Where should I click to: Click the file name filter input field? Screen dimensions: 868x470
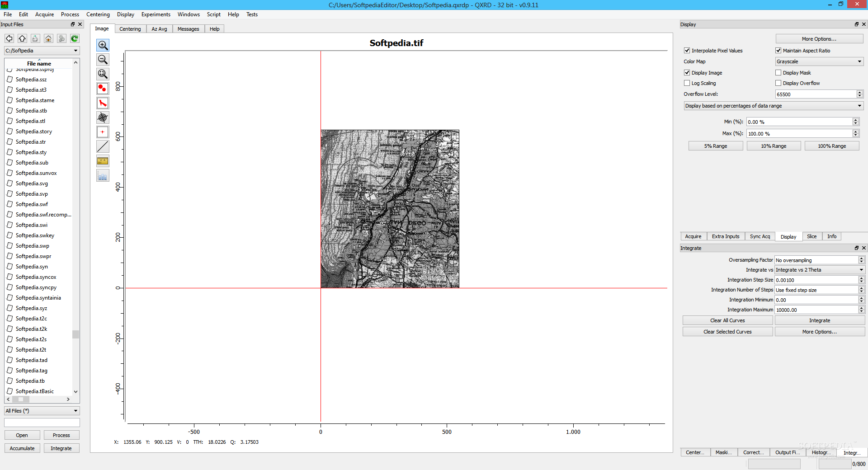click(42, 423)
